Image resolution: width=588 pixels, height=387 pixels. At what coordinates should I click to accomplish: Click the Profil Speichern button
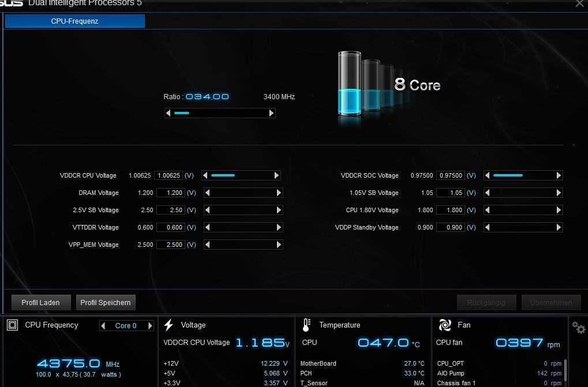tap(106, 302)
